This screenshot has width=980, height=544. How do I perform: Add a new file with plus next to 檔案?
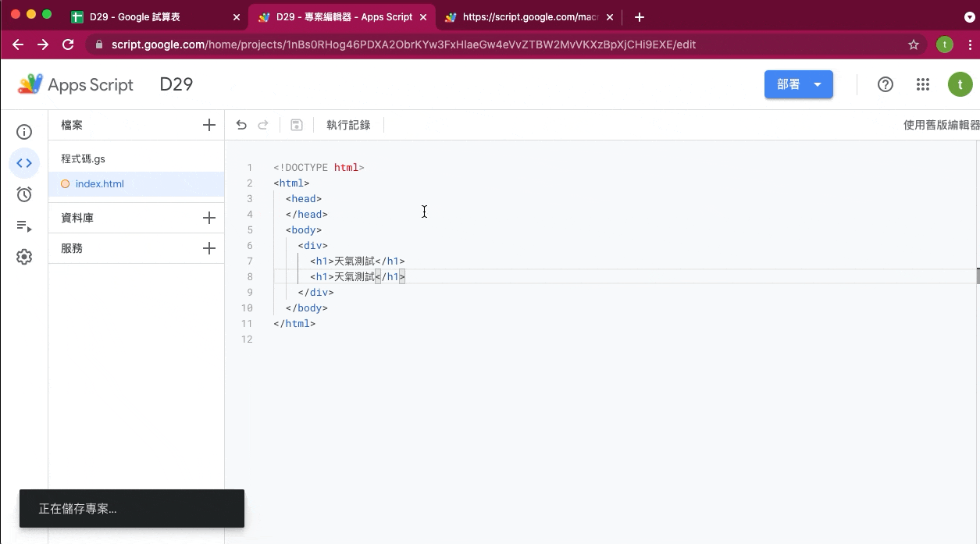tap(208, 125)
